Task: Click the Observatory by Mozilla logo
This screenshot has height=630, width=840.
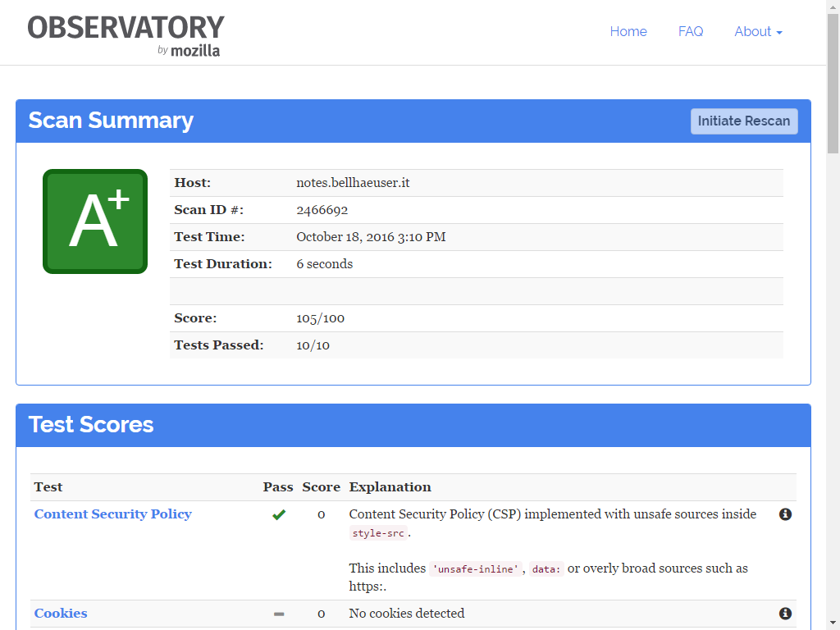Action: click(126, 35)
